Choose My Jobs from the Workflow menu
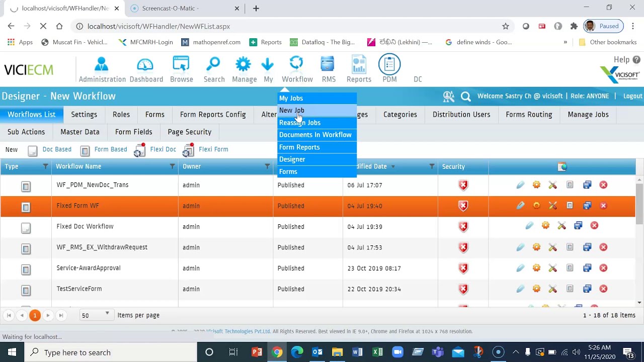The image size is (644, 362). 317,98
